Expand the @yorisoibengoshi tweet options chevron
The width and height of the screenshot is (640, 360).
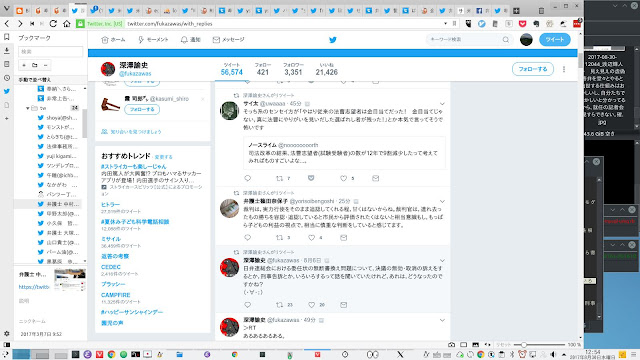[442, 201]
